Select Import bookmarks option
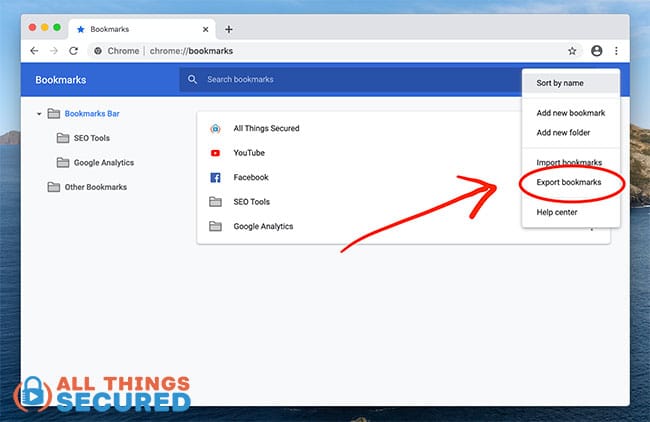This screenshot has height=422, width=650. [569, 163]
